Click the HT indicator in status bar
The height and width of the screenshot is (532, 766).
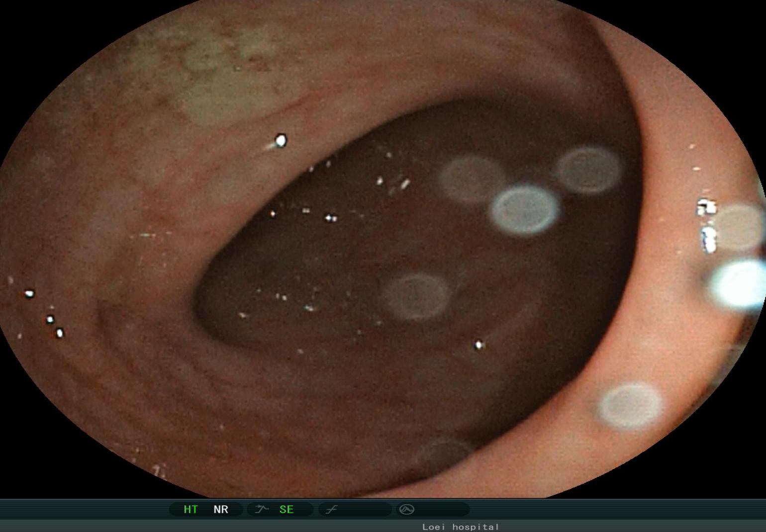click(191, 510)
